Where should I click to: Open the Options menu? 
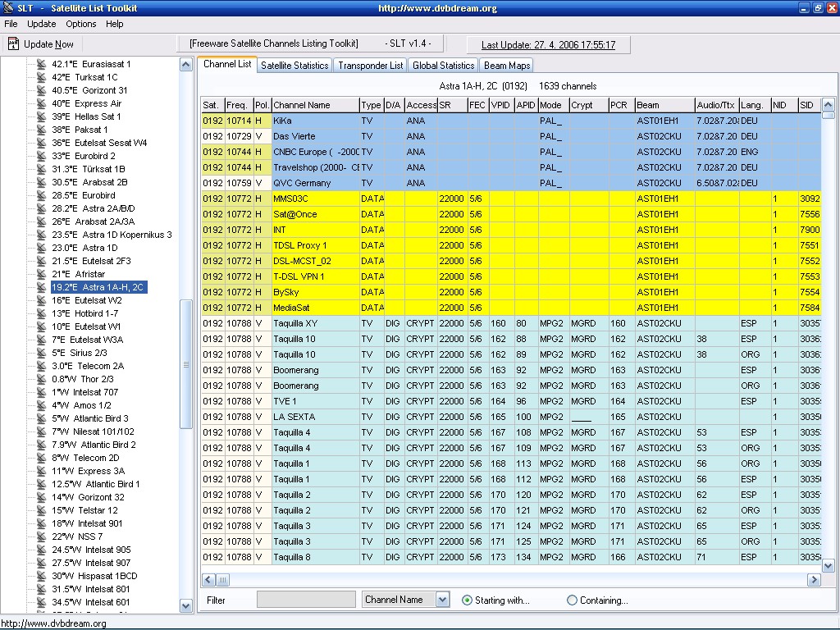81,24
